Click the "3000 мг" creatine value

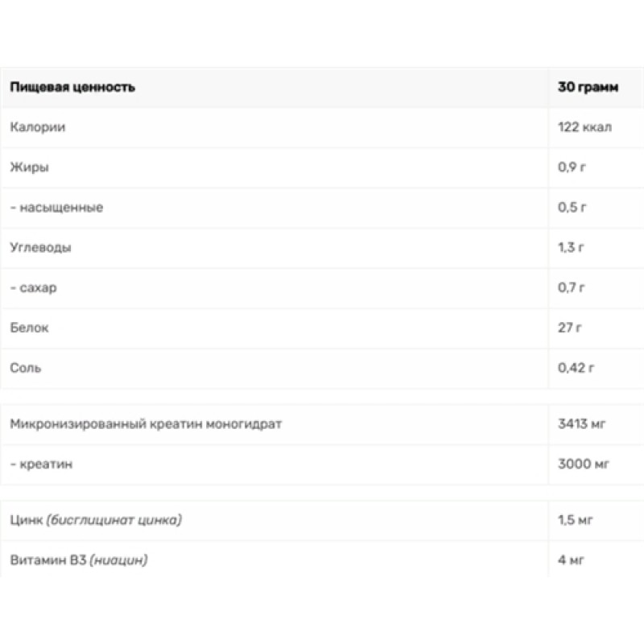pyautogui.click(x=584, y=464)
